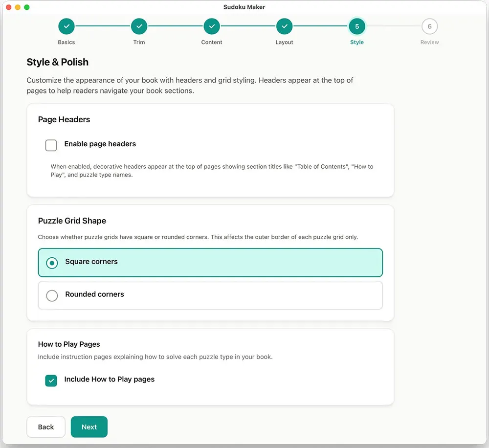
Task: Click the Layout step checkmark icon
Action: click(x=284, y=26)
